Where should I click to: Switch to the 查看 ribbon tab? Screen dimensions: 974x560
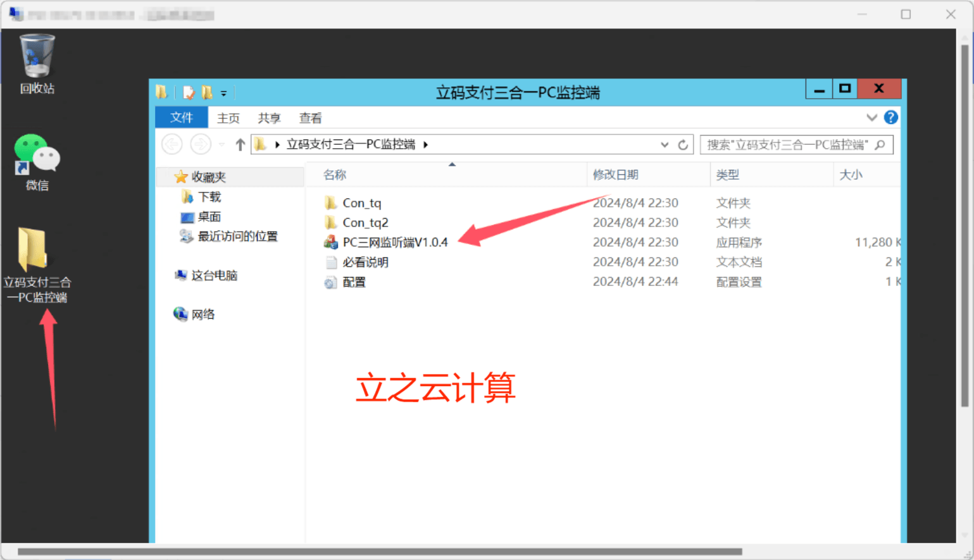[x=310, y=118]
